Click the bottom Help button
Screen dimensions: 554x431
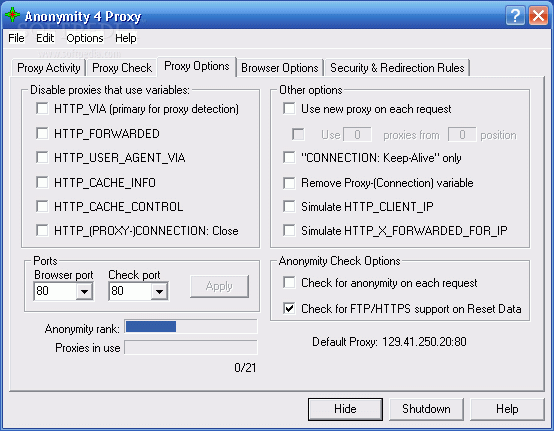click(x=507, y=409)
